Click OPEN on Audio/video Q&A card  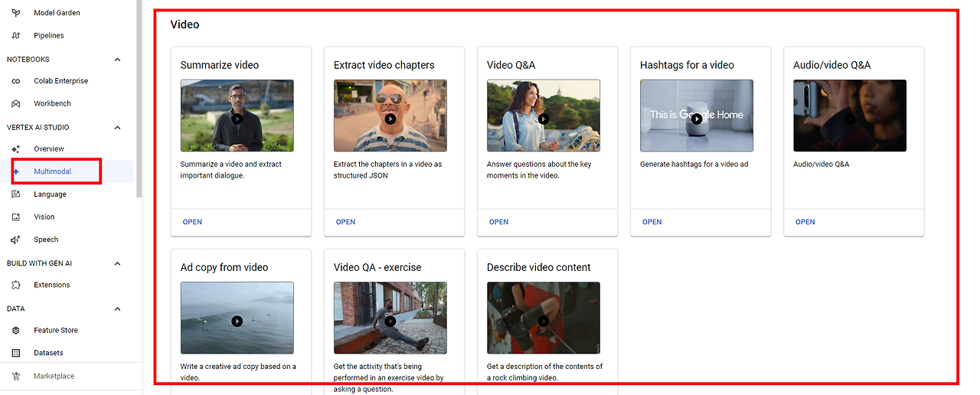[805, 222]
